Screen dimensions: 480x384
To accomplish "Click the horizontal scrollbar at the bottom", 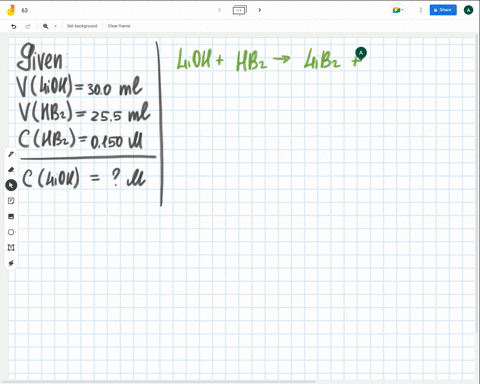I will pyautogui.click(x=158, y=382).
